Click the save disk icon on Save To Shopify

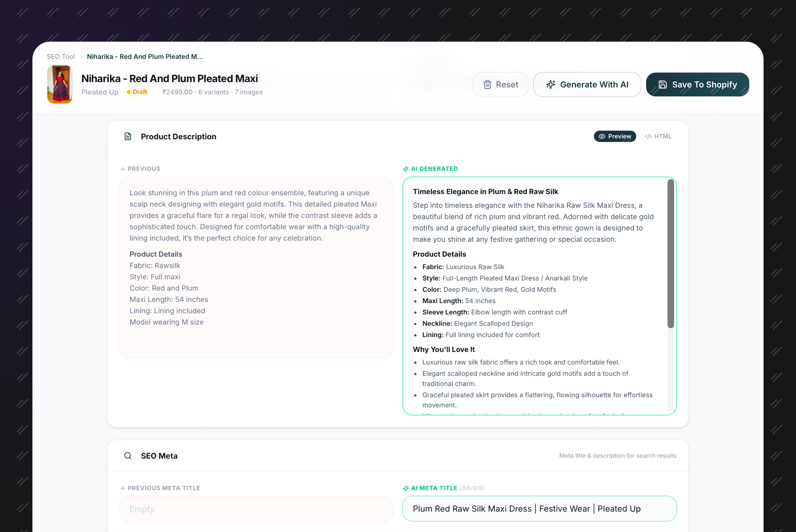[x=663, y=84]
